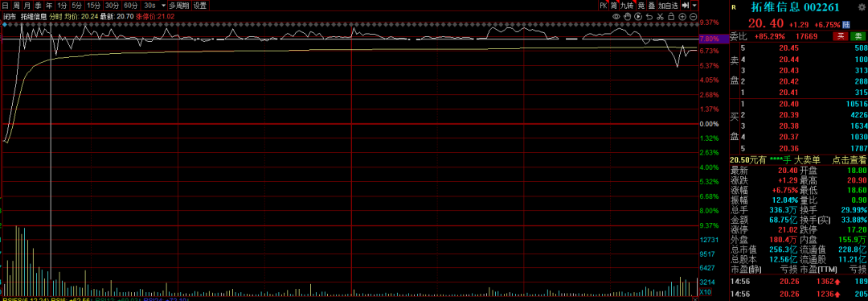The width and height of the screenshot is (868, 301).
Task: Select the scissors cut tool icon
Action: [x=660, y=17]
